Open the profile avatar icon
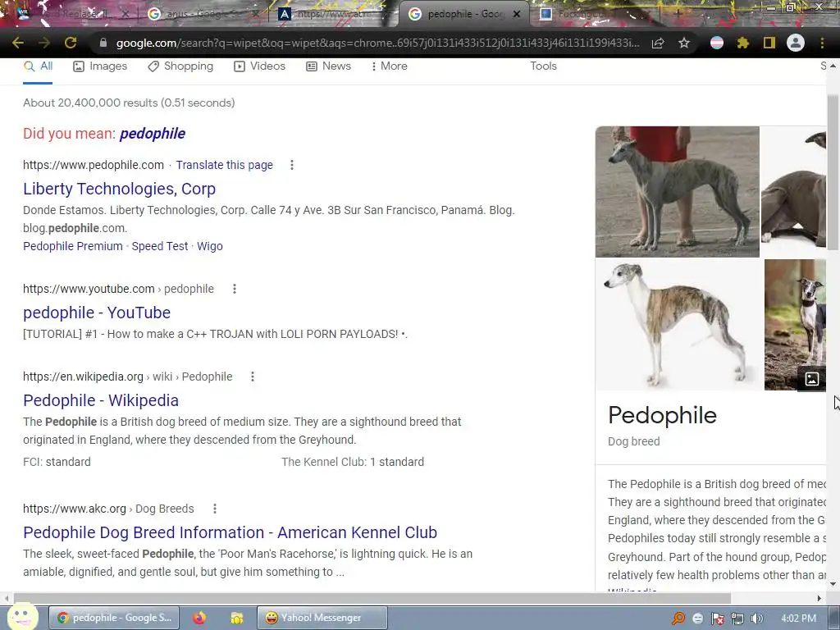 tap(796, 43)
